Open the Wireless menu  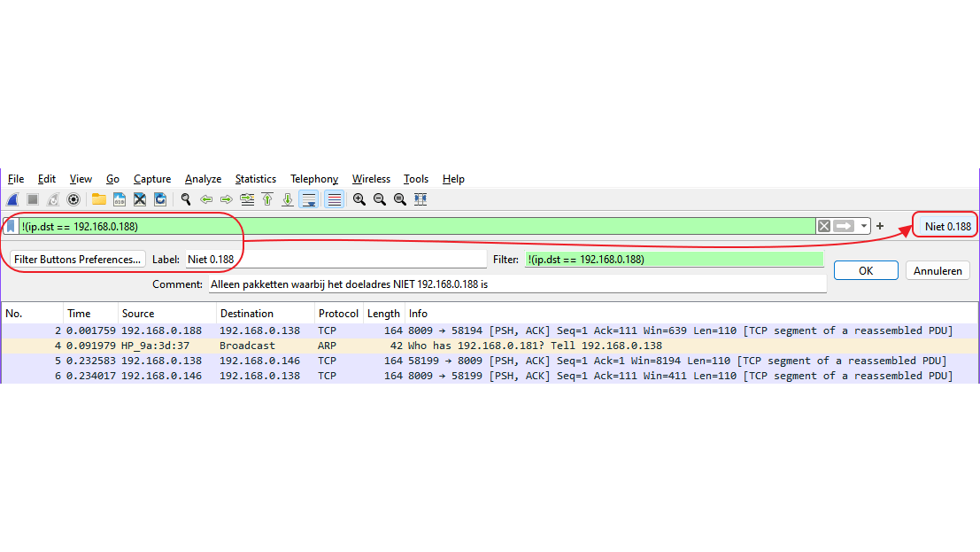click(371, 179)
